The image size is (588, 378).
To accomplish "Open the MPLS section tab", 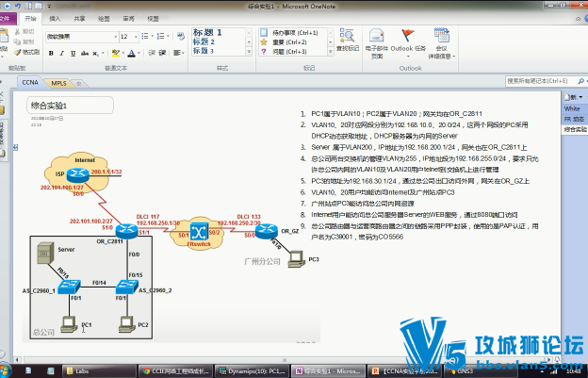I will click(x=59, y=83).
